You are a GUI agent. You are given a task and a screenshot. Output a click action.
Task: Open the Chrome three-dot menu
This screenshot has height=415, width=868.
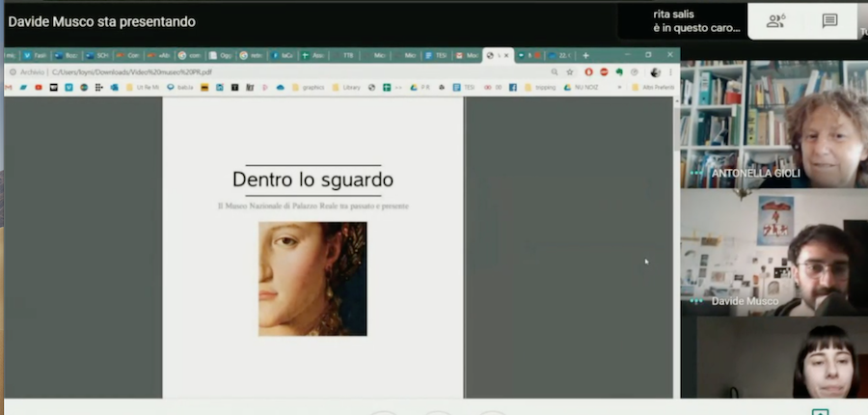pyautogui.click(x=670, y=72)
